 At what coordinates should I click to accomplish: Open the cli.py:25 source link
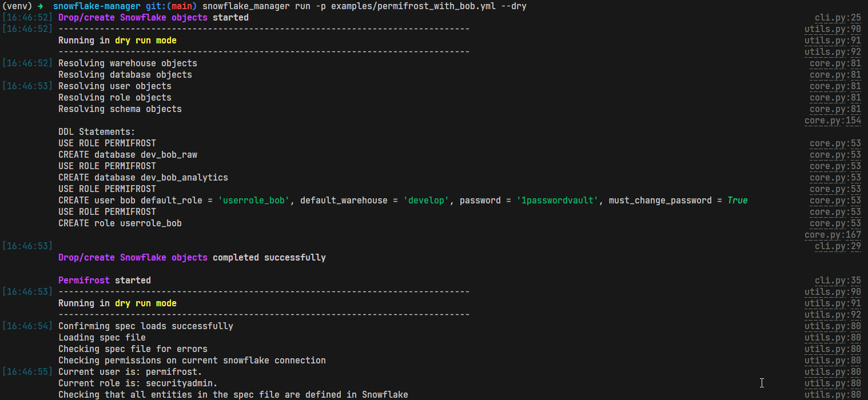pos(838,18)
